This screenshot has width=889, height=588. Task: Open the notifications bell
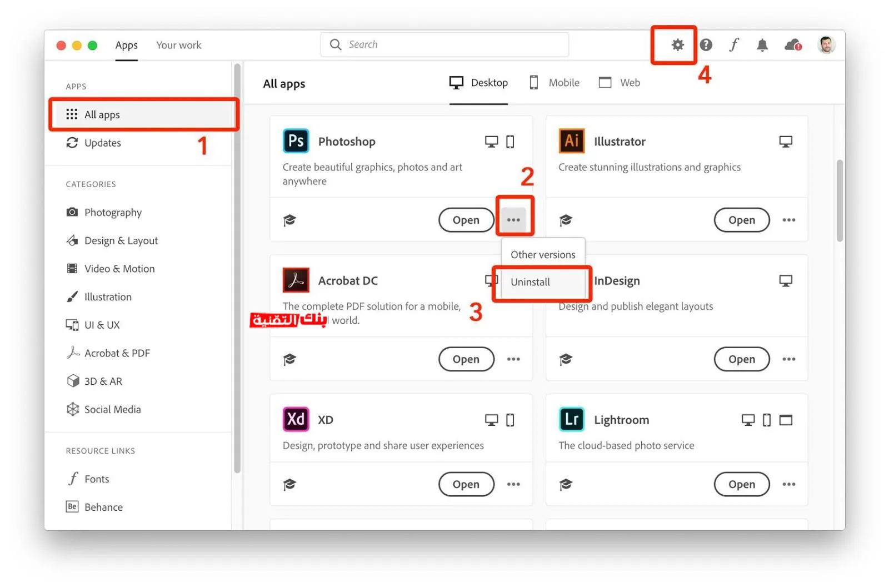point(762,45)
